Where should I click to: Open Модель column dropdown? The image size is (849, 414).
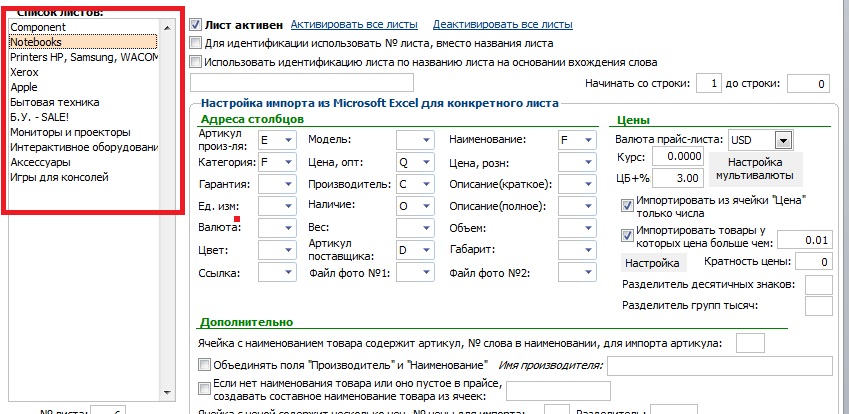pyautogui.click(x=427, y=140)
